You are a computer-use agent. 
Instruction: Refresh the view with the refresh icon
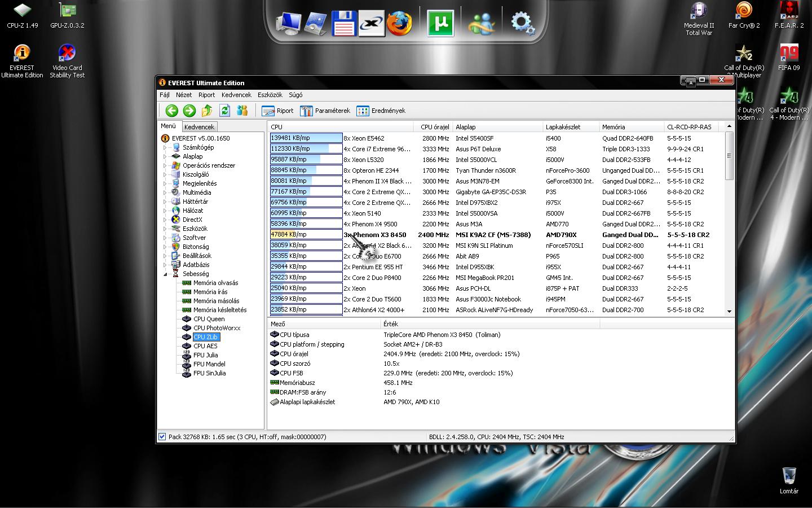224,111
